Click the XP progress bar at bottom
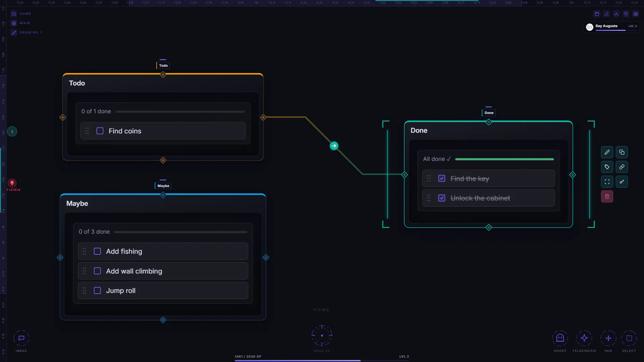 322,361
